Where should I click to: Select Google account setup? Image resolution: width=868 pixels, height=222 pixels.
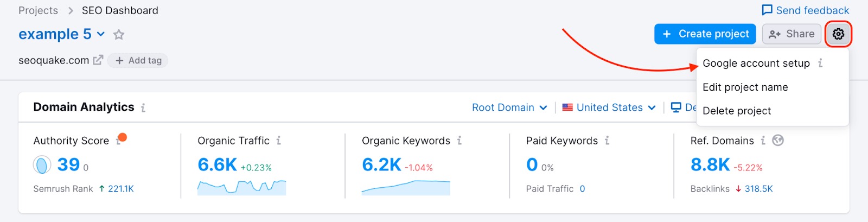pos(756,63)
